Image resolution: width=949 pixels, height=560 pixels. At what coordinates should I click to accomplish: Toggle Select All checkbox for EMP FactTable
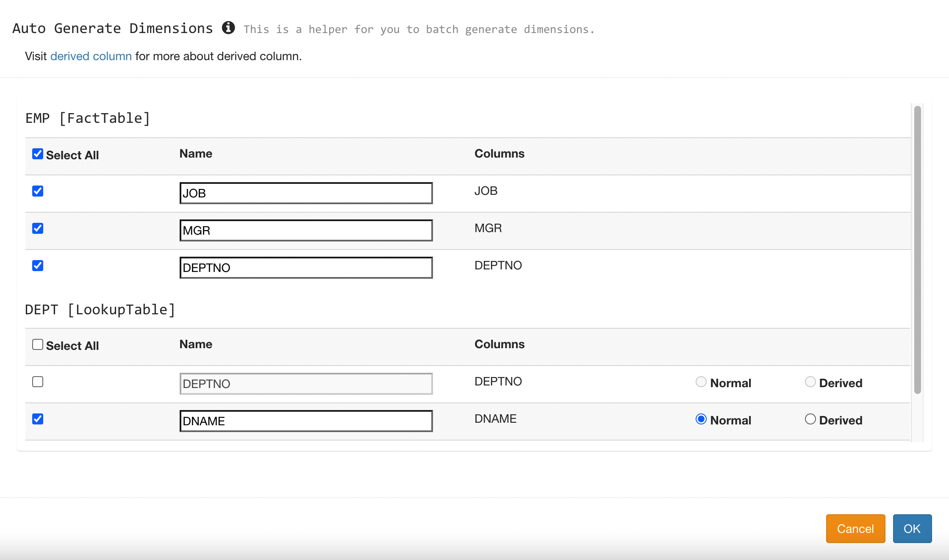tap(37, 153)
